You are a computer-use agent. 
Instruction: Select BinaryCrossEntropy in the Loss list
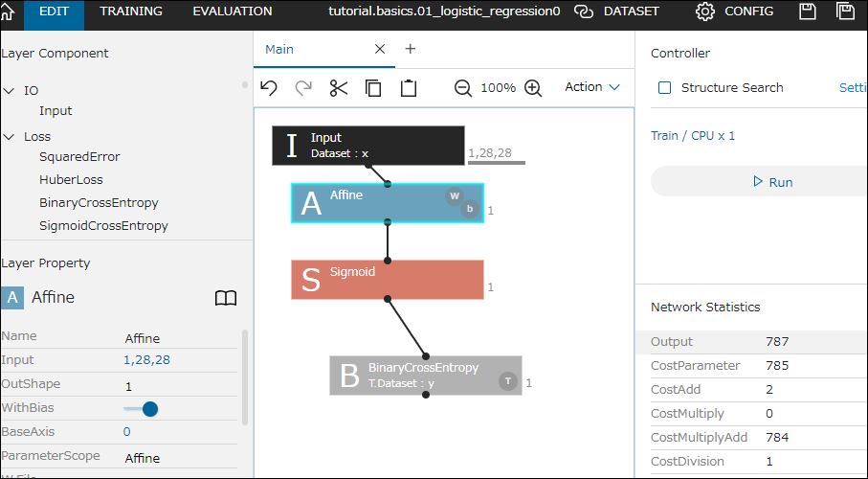pyautogui.click(x=99, y=203)
